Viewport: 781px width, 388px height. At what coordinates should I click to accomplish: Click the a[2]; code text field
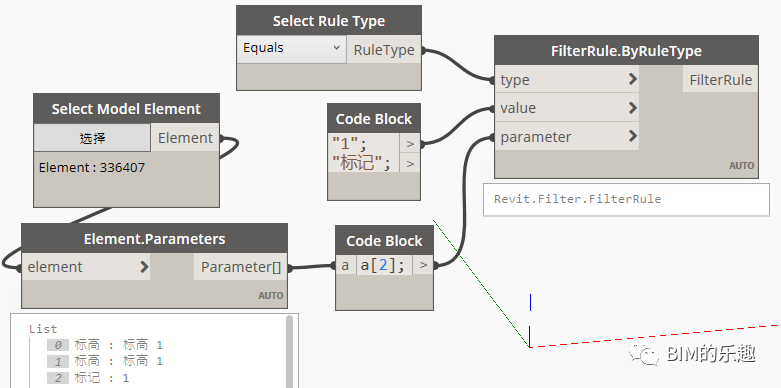(x=384, y=265)
